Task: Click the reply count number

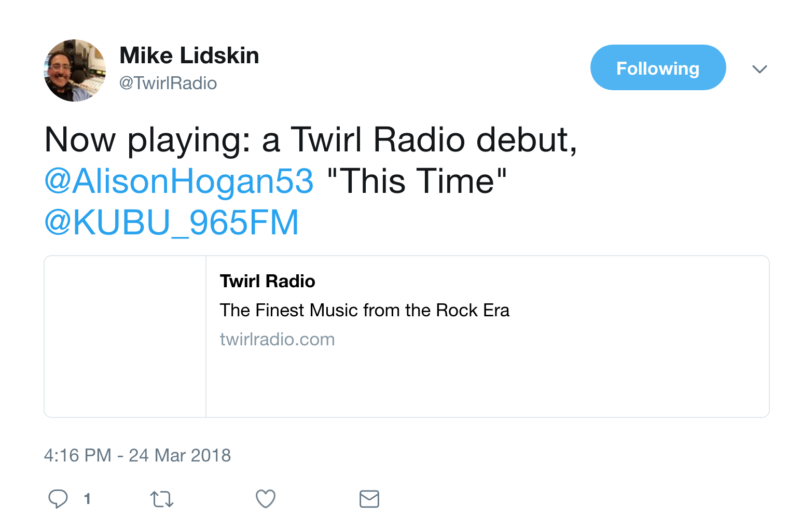Action: (x=87, y=499)
